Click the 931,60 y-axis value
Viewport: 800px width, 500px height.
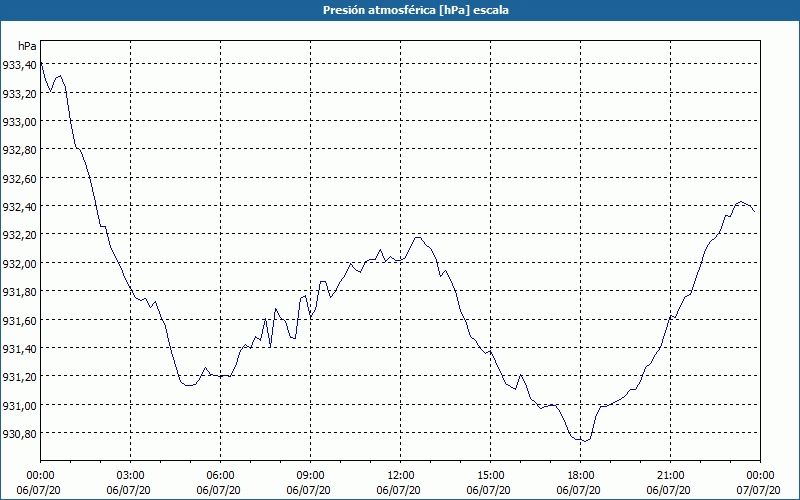click(x=19, y=320)
